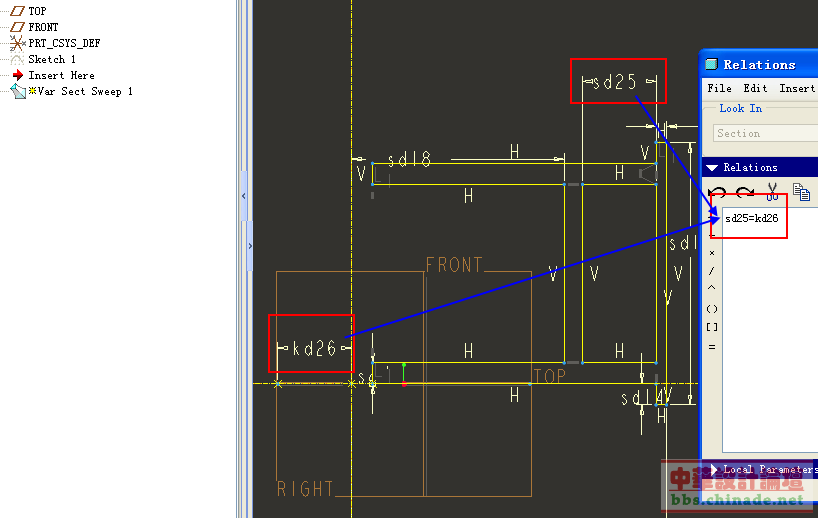
Task: Click the Redo icon in Relations toolbar
Action: pos(744,192)
